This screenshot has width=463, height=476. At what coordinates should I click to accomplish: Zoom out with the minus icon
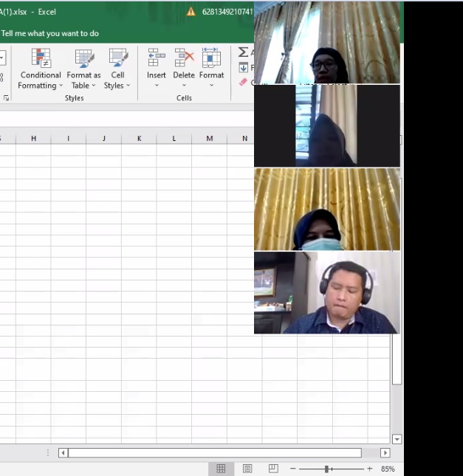click(x=293, y=469)
